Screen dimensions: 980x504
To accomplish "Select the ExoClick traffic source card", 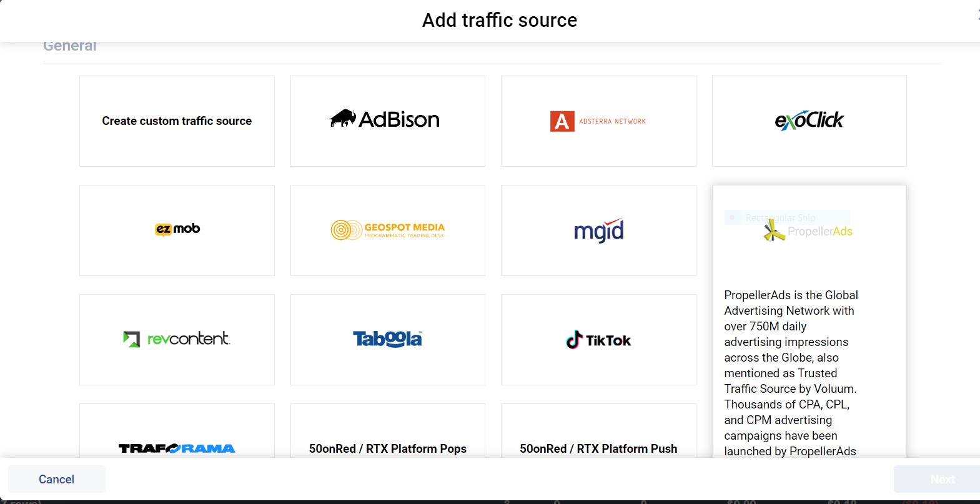I will [x=809, y=121].
